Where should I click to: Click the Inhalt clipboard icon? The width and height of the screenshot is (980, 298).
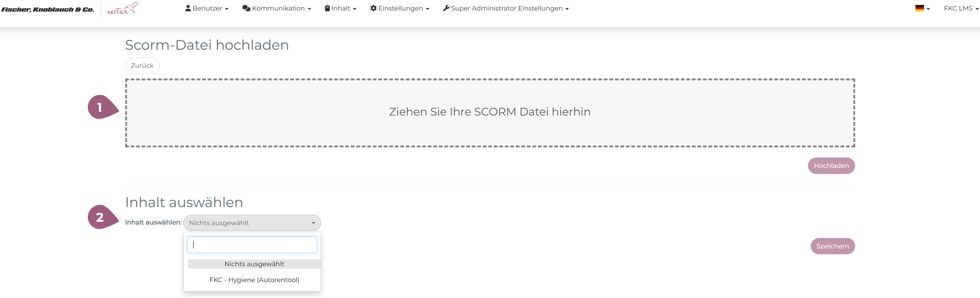pos(327,8)
